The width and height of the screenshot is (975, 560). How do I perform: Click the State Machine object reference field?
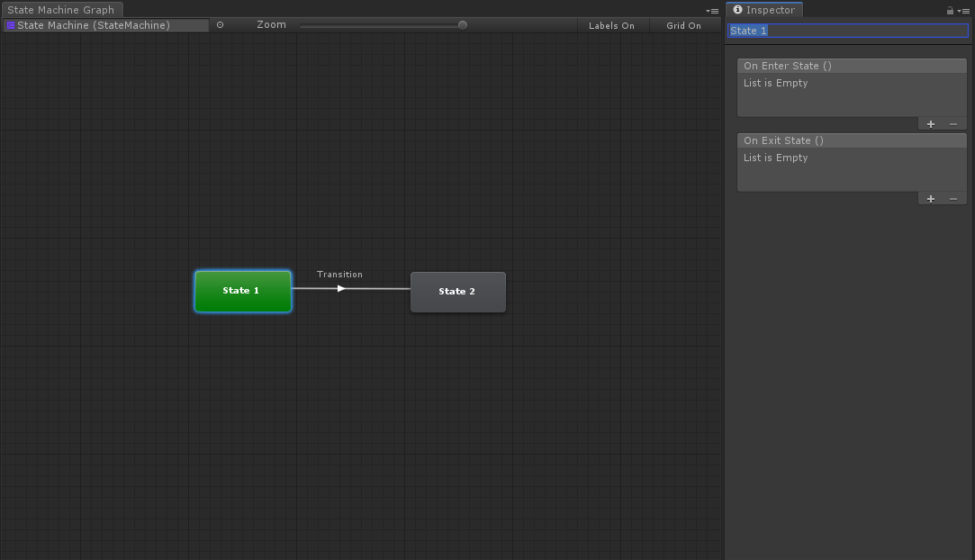tap(106, 25)
